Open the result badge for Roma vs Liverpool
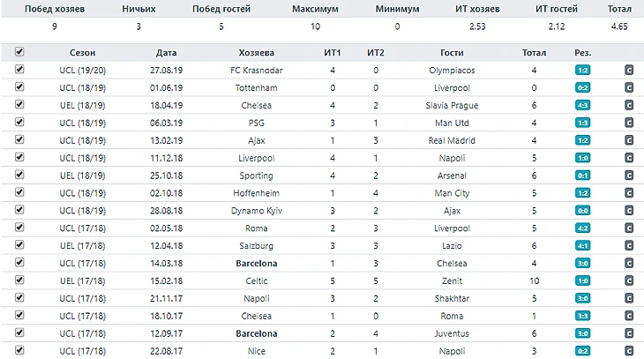 [582, 228]
